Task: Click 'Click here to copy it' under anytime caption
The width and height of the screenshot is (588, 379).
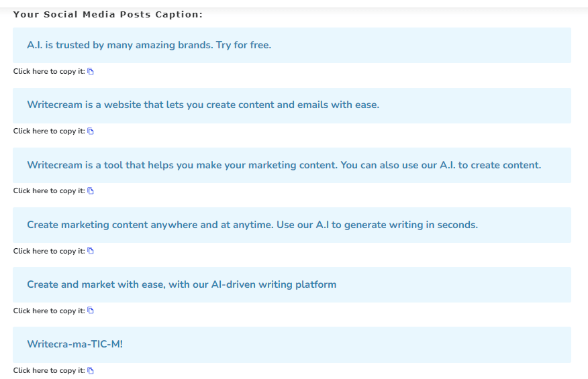Action: [49, 251]
